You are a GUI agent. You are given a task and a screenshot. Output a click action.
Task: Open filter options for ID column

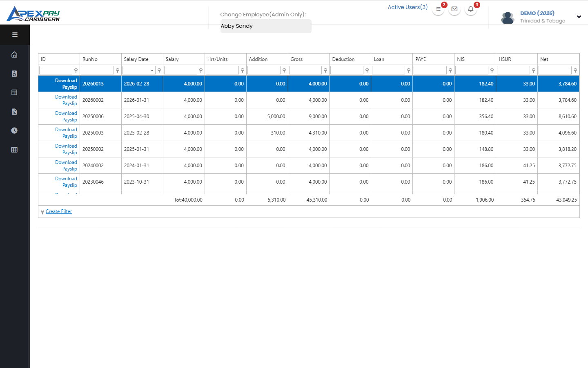[x=76, y=70]
